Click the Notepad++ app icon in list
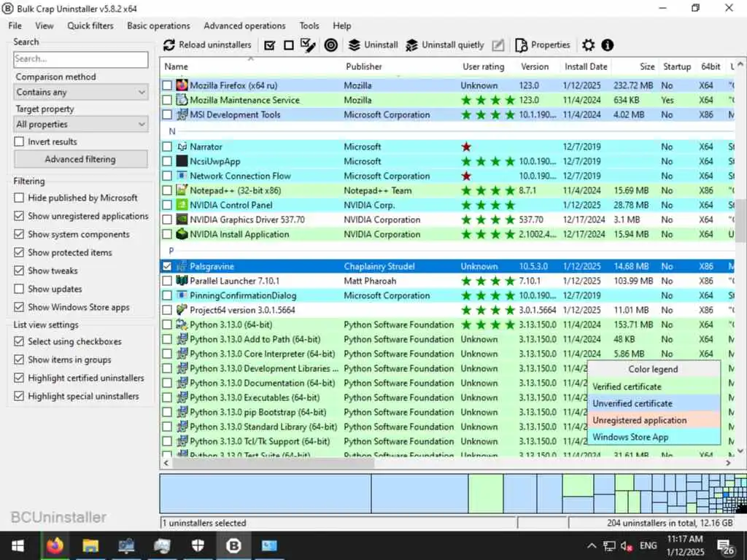 pos(182,190)
